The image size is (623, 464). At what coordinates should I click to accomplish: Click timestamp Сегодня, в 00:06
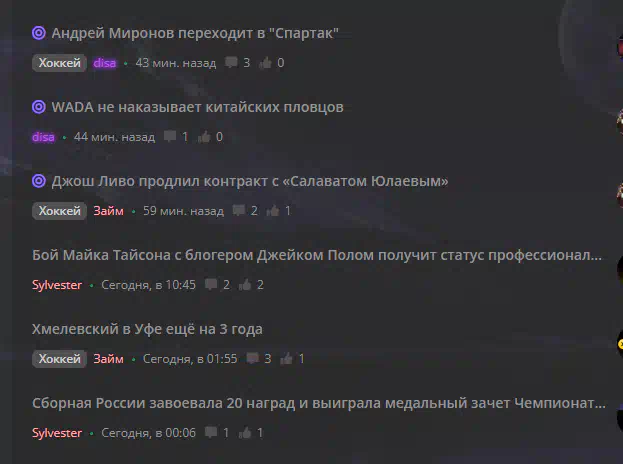(149, 433)
